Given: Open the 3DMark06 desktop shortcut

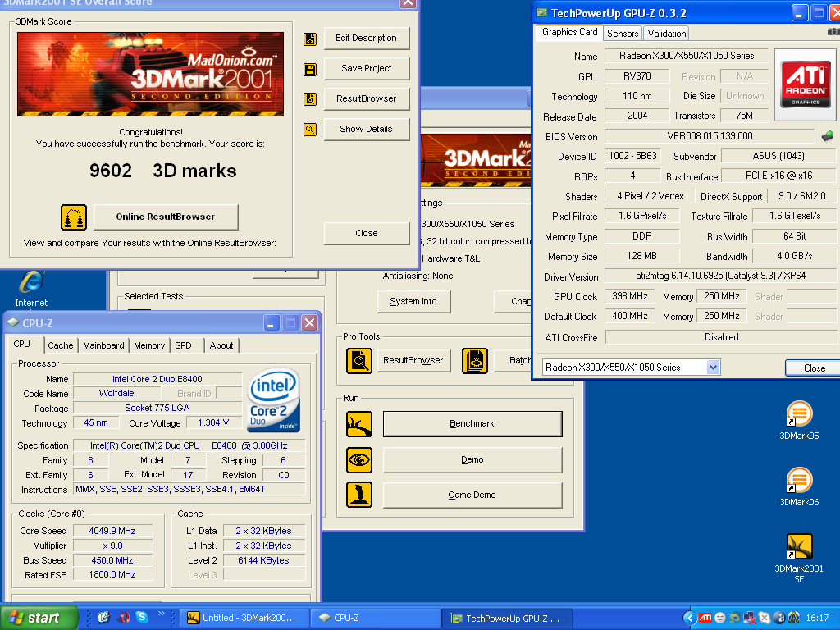Looking at the screenshot, I should [x=799, y=487].
